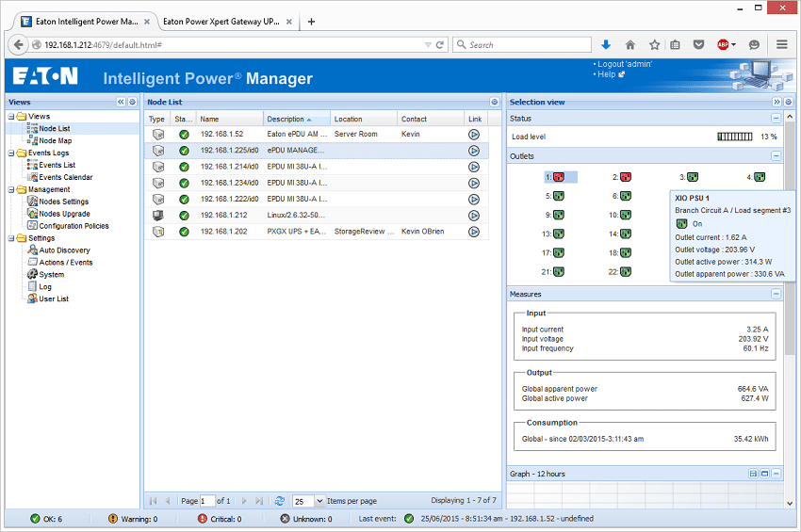The width and height of the screenshot is (801, 532).
Task: Click the browser Search field
Action: (x=521, y=45)
